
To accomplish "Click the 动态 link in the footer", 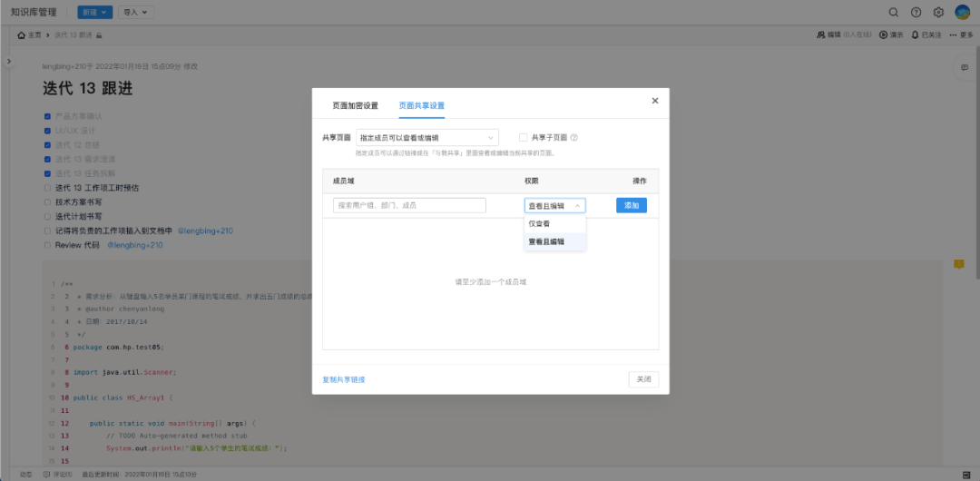I will click(26, 475).
